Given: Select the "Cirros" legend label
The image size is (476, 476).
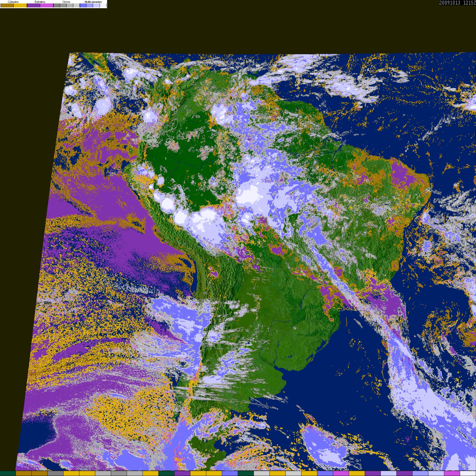Looking at the screenshot, I should point(66,2).
